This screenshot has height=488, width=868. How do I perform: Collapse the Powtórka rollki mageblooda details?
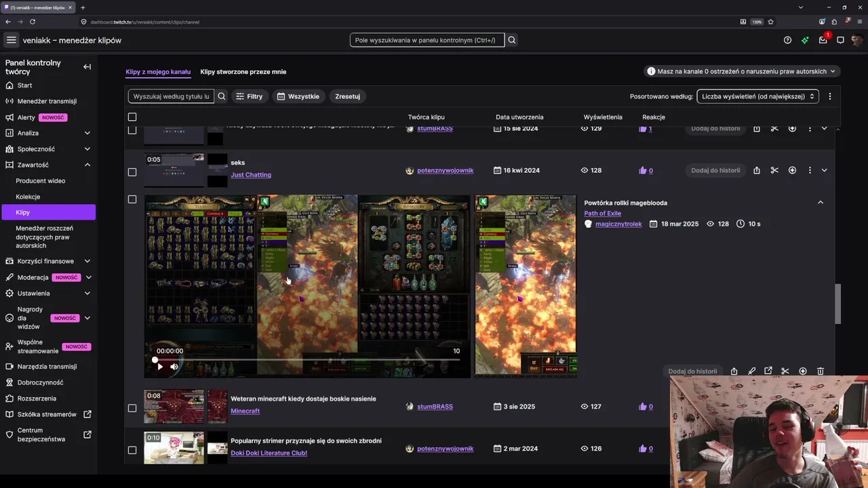click(x=821, y=202)
